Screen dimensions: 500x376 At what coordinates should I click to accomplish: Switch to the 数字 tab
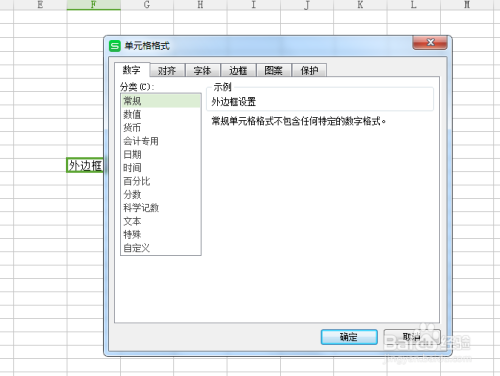pos(132,70)
